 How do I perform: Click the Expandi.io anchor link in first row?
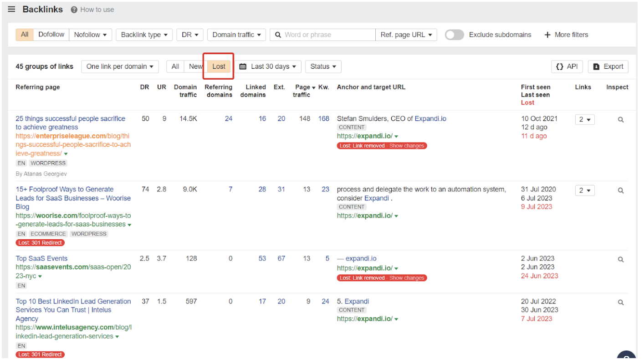click(x=430, y=118)
